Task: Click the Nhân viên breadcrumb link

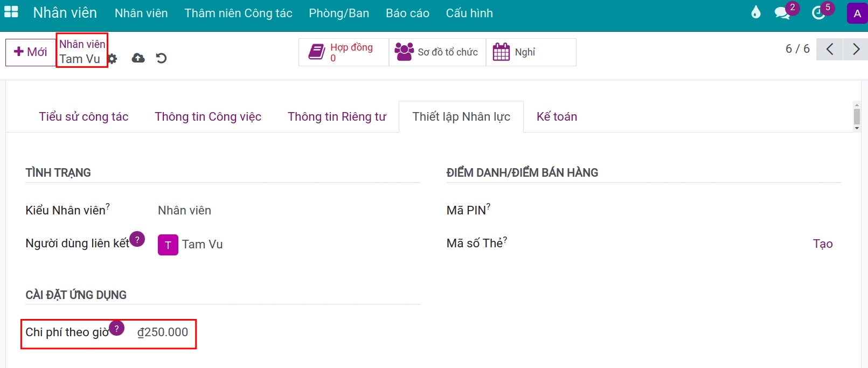Action: pos(82,44)
